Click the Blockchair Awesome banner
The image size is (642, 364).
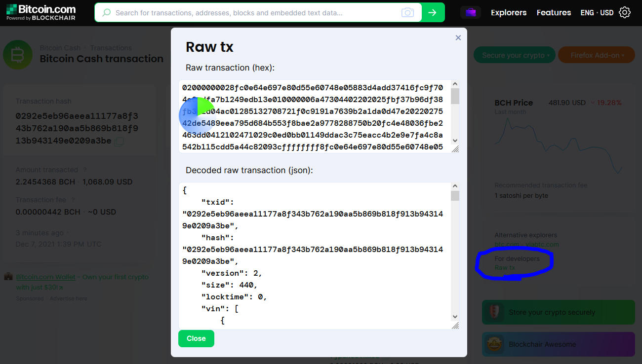558,344
